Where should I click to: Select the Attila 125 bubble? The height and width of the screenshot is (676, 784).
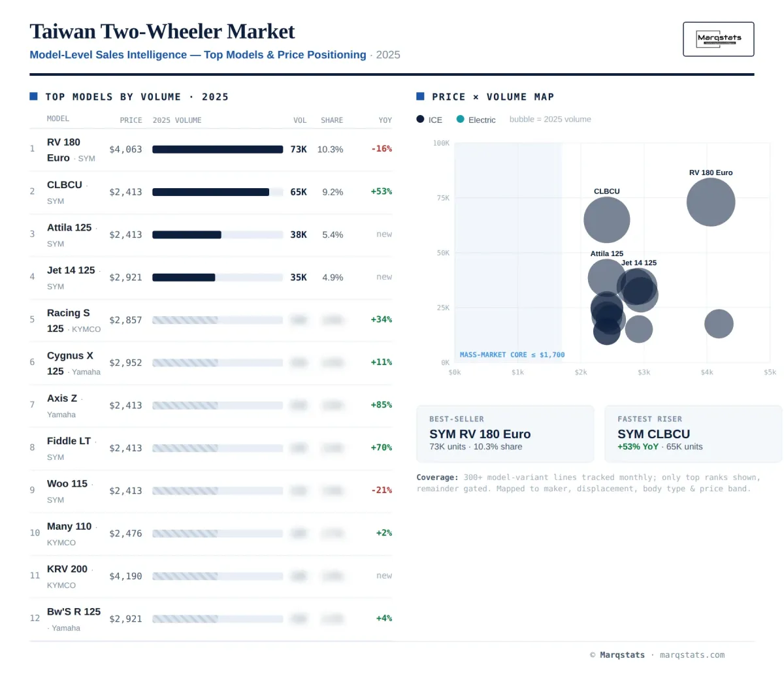(606, 277)
